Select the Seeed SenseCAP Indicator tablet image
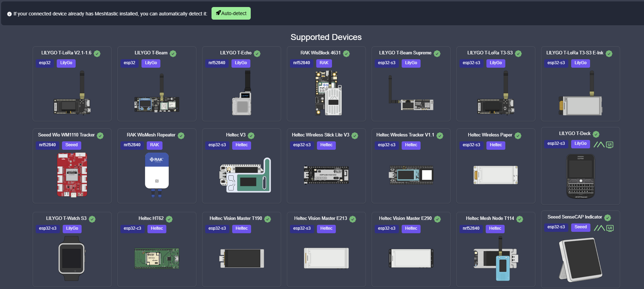Viewport: 644px width, 289px height. coord(581,260)
